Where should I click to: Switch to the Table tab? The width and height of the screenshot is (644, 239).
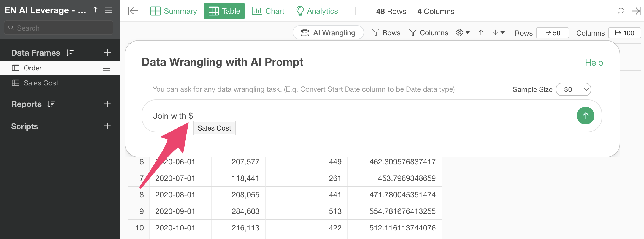224,11
